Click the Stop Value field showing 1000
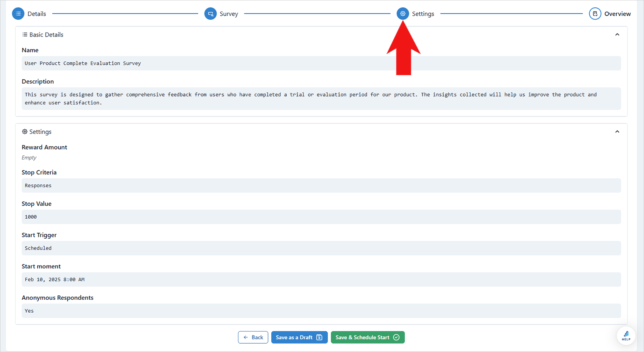 click(x=321, y=217)
